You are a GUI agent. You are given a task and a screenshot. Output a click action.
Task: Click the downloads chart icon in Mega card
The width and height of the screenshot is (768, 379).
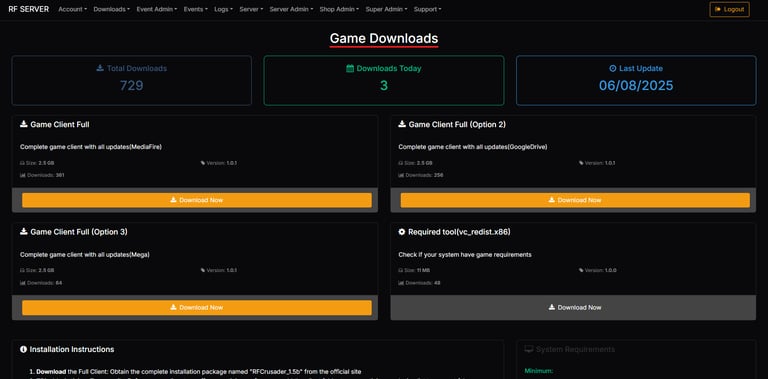[x=22, y=283]
